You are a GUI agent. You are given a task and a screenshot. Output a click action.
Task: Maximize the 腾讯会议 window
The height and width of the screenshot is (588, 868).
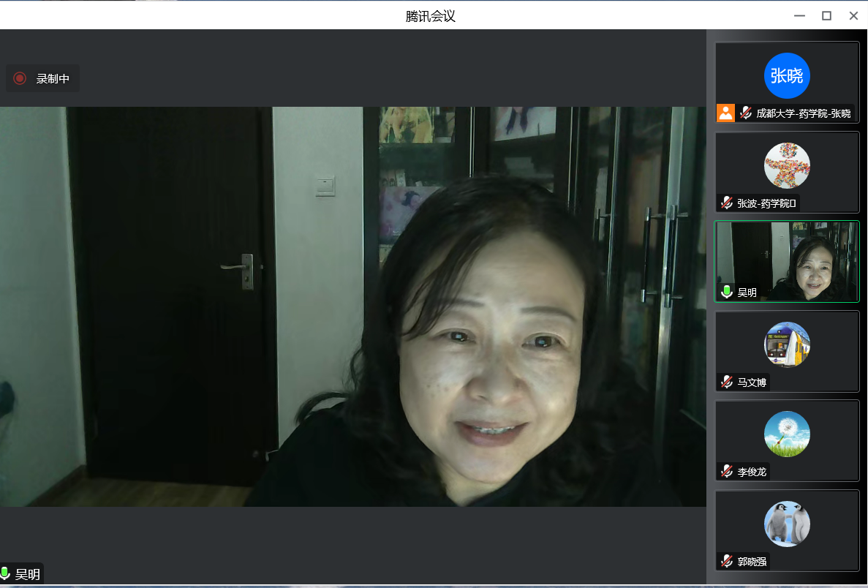point(826,15)
